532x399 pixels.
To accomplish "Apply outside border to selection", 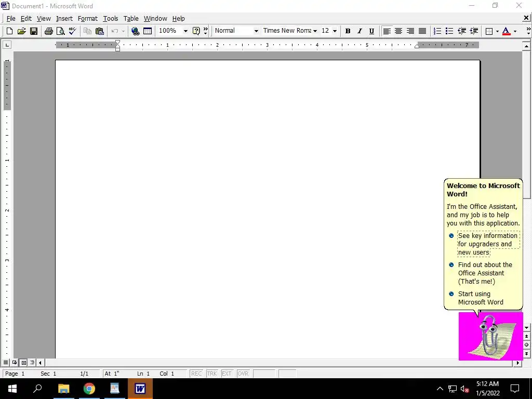I will [x=489, y=31].
